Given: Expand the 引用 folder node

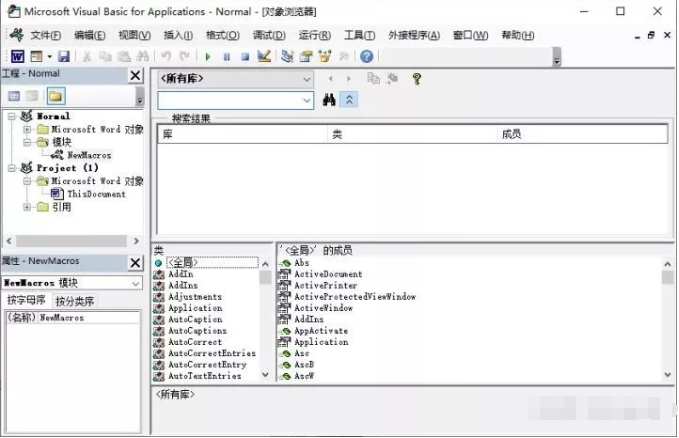Looking at the screenshot, I should 27,207.
